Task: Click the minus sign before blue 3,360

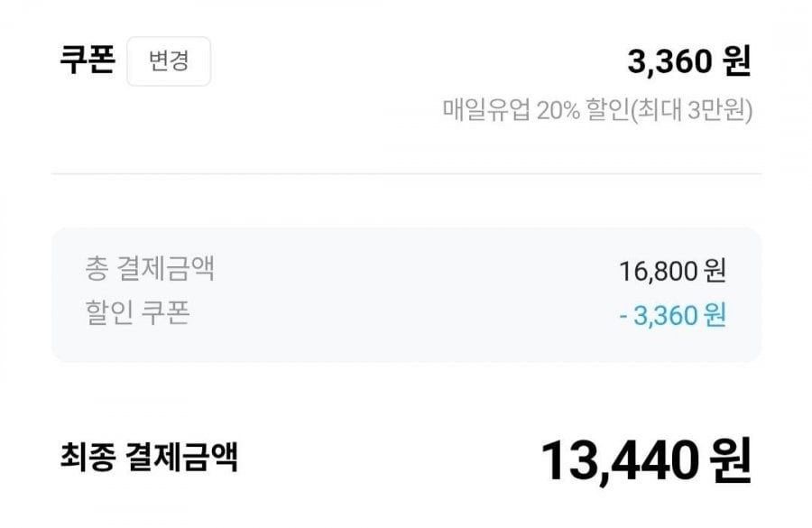Action: [624, 316]
